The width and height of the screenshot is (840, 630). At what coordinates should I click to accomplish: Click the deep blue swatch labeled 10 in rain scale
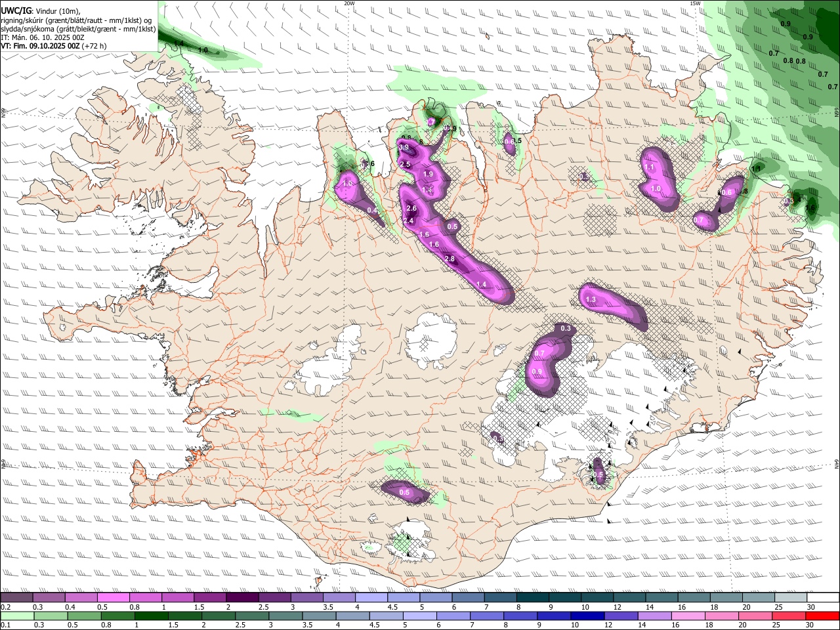(587, 616)
